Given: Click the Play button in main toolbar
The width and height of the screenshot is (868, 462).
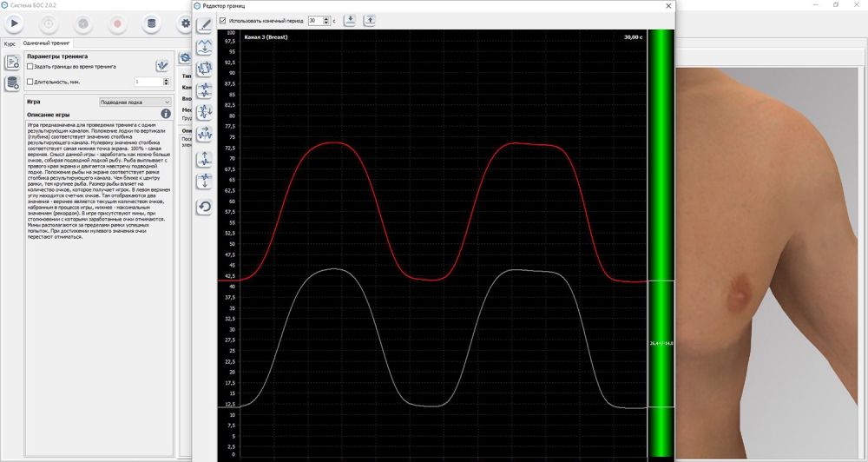Looking at the screenshot, I should [x=14, y=23].
